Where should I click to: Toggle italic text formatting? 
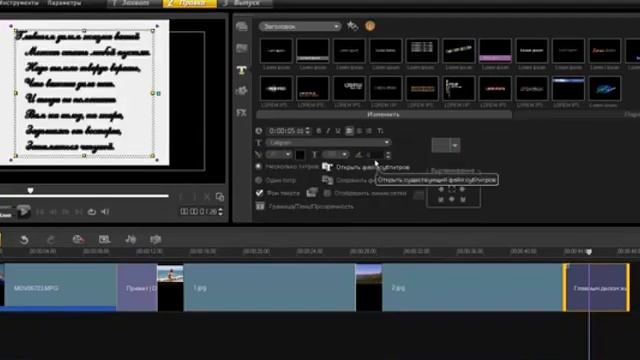pos(328,131)
